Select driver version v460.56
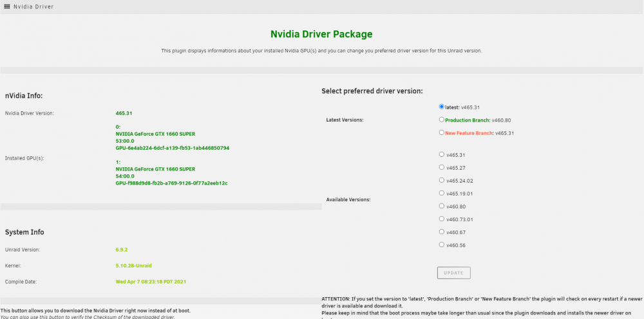644x319 pixels. tap(442, 244)
